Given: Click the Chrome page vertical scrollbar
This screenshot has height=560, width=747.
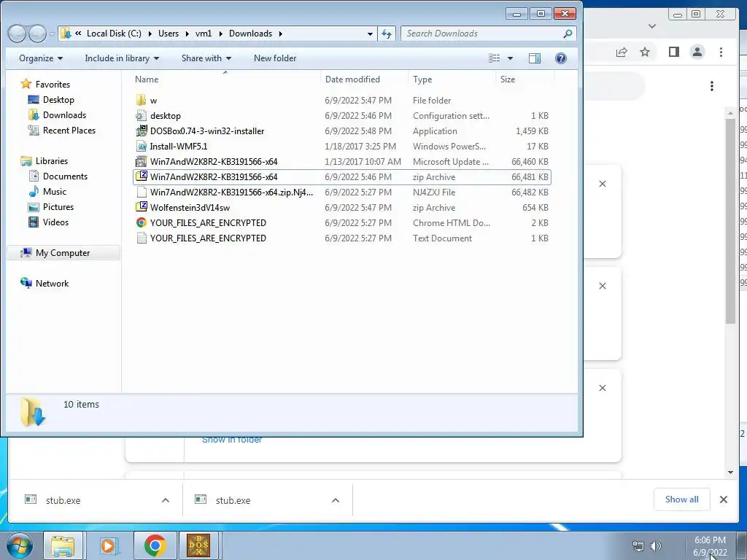Looking at the screenshot, I should (x=730, y=220).
